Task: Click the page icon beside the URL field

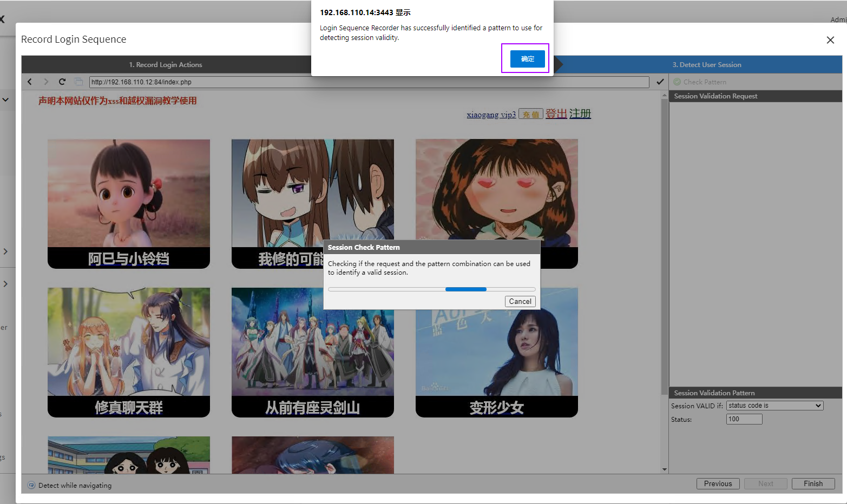Action: [x=78, y=82]
